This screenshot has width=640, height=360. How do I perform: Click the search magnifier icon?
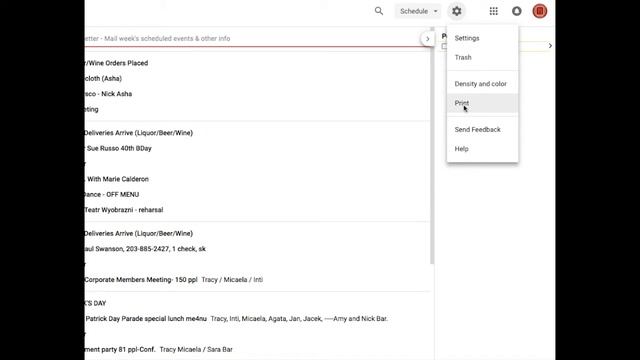[x=379, y=11]
